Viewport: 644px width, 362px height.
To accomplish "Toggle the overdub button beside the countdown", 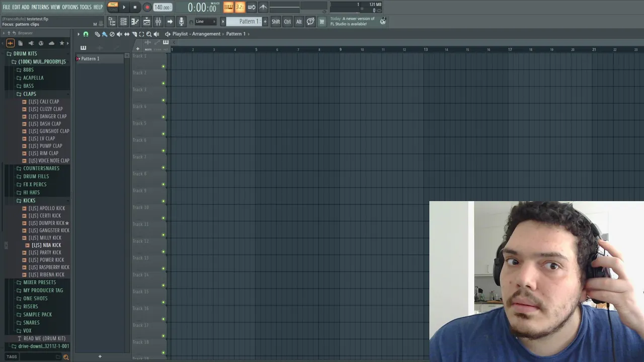I will click(251, 7).
